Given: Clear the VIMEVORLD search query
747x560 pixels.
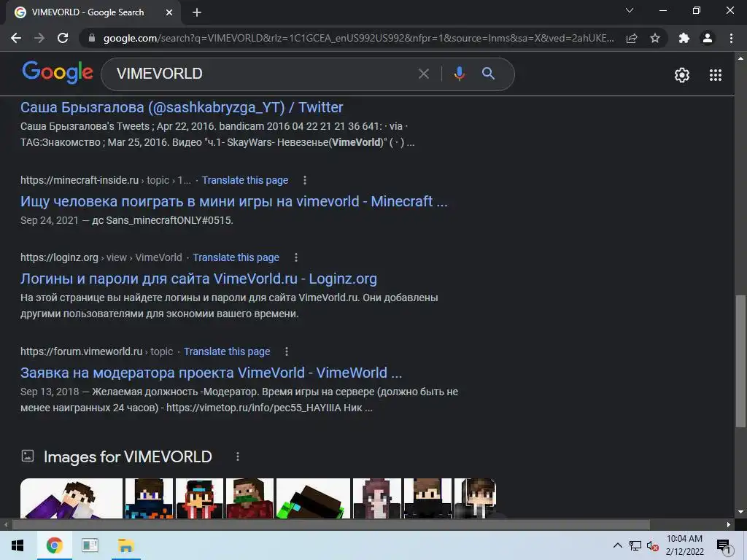Looking at the screenshot, I should click(424, 74).
